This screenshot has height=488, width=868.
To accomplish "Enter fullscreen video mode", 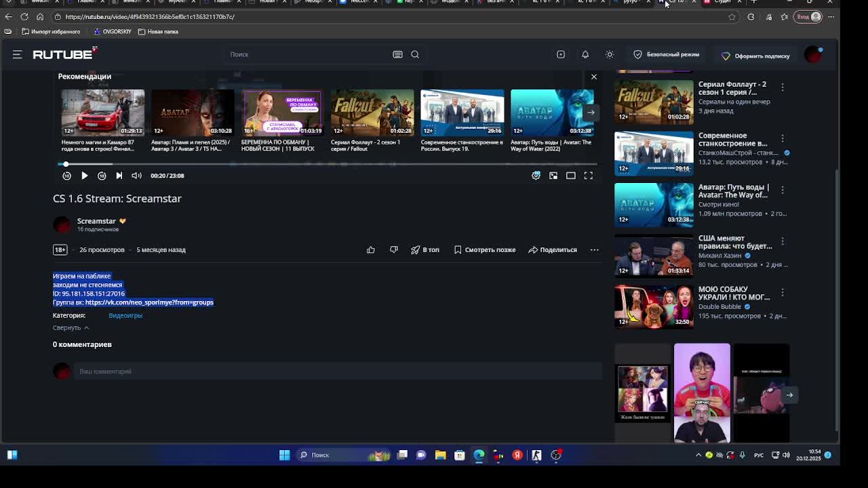I will [589, 176].
